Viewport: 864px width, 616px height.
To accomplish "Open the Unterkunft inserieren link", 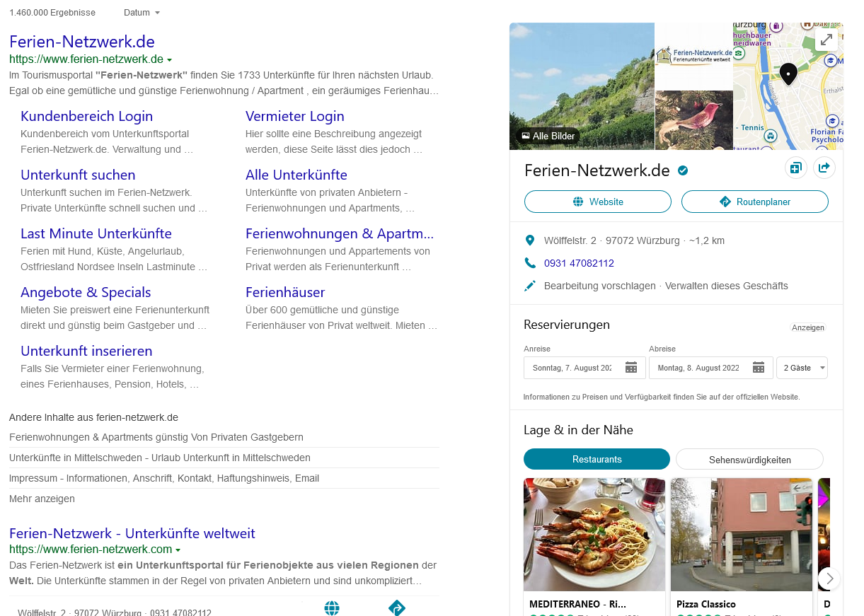I will tap(86, 351).
